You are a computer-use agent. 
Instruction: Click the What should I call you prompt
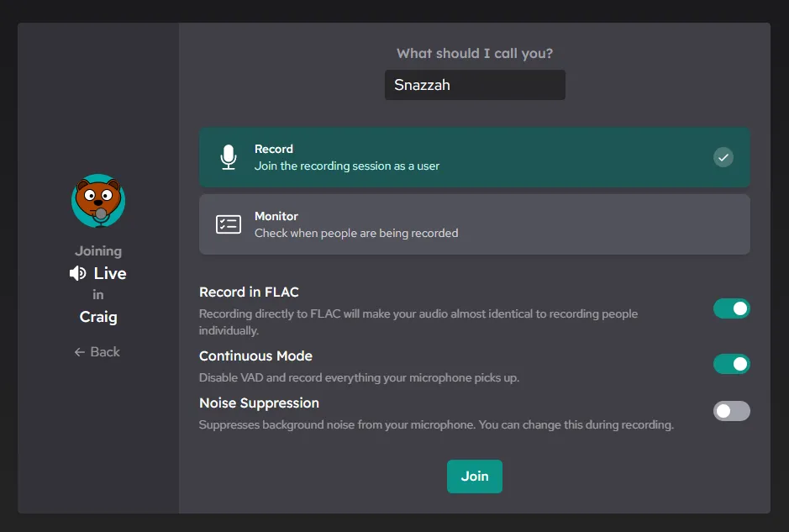474,52
